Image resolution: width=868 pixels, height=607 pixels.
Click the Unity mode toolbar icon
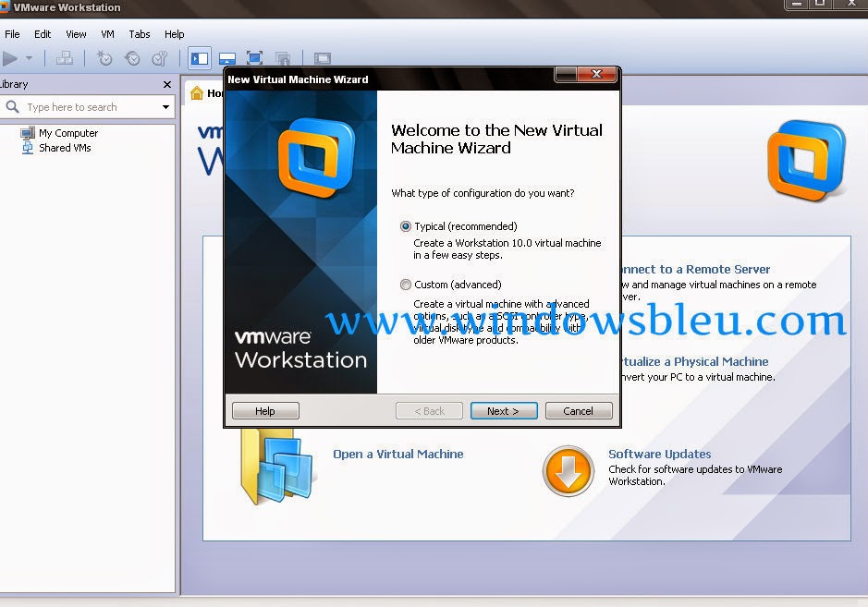click(x=282, y=58)
